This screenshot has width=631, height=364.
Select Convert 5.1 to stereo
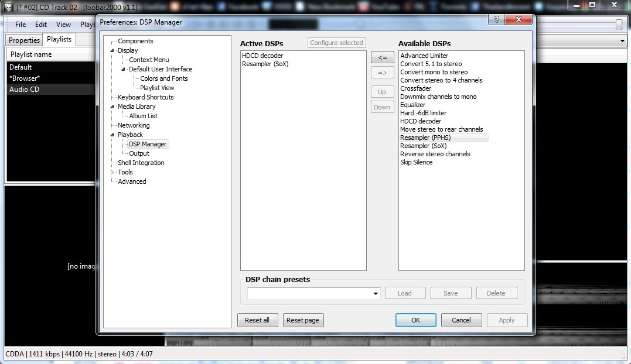click(x=431, y=64)
